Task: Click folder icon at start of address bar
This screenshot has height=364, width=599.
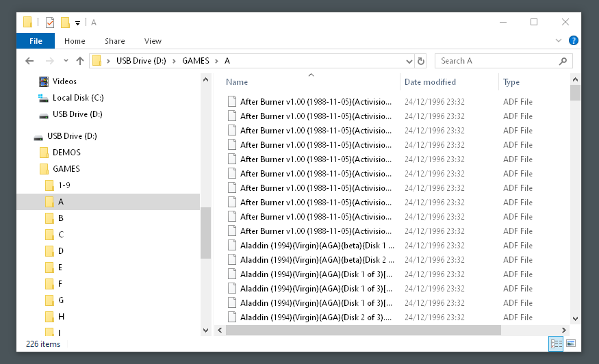Action: click(x=97, y=61)
